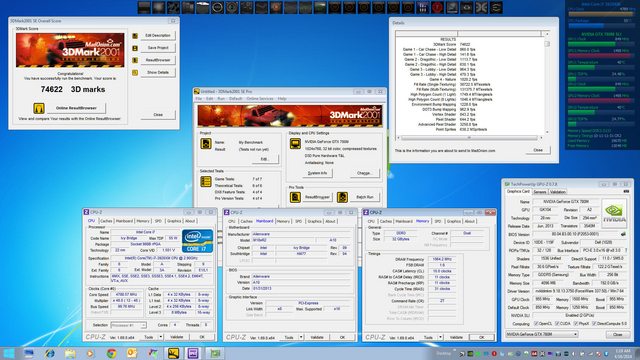
Task: Click the yellow Online ResultBrowser icon
Action: (39, 108)
